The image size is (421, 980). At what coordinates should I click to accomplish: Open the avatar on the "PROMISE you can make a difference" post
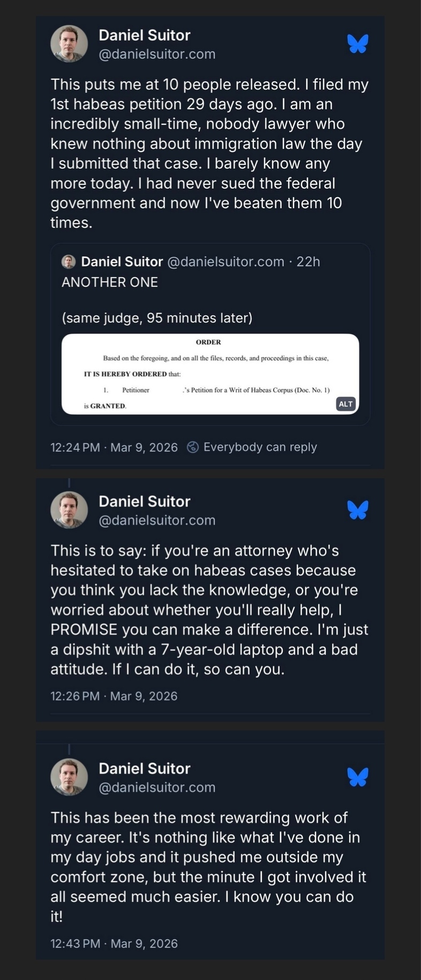[69, 510]
